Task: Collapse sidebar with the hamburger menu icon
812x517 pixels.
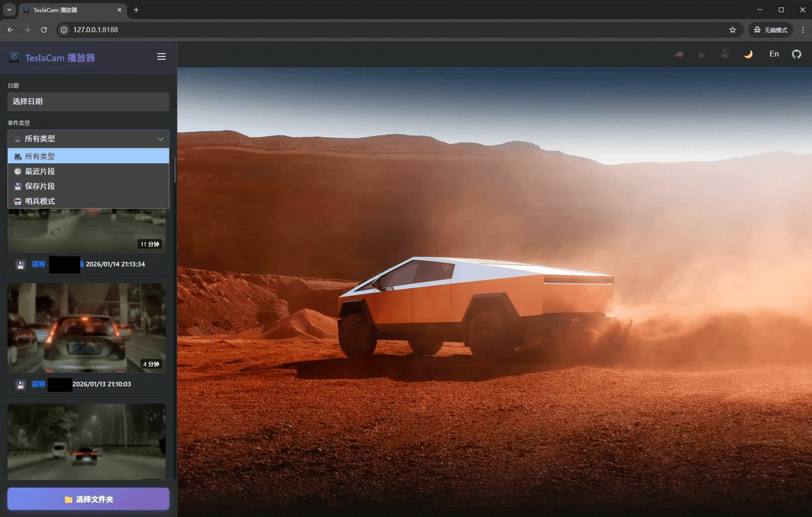Action: [161, 57]
